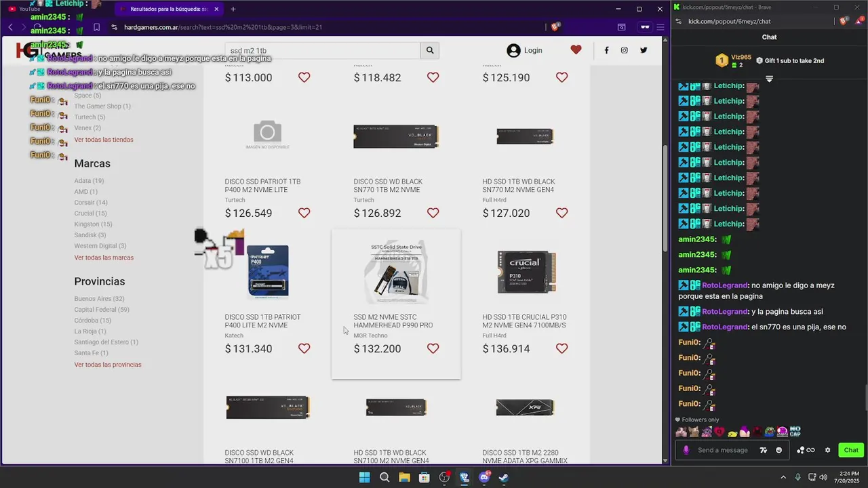
Task: Click the Brave bookmark icon in the address bar
Action: [x=96, y=27]
